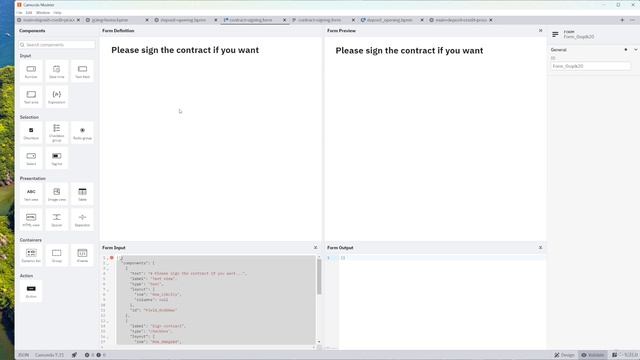The width and height of the screenshot is (640, 360).
Task: Close the Form Output panel
Action: click(x=540, y=248)
